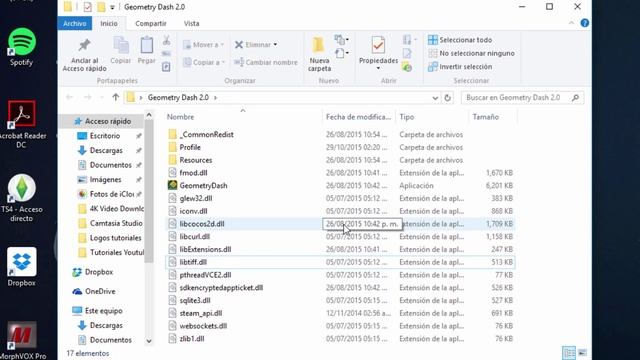Select sdkencryptedappticket.dll file
The width and height of the screenshot is (640, 360).
(221, 288)
